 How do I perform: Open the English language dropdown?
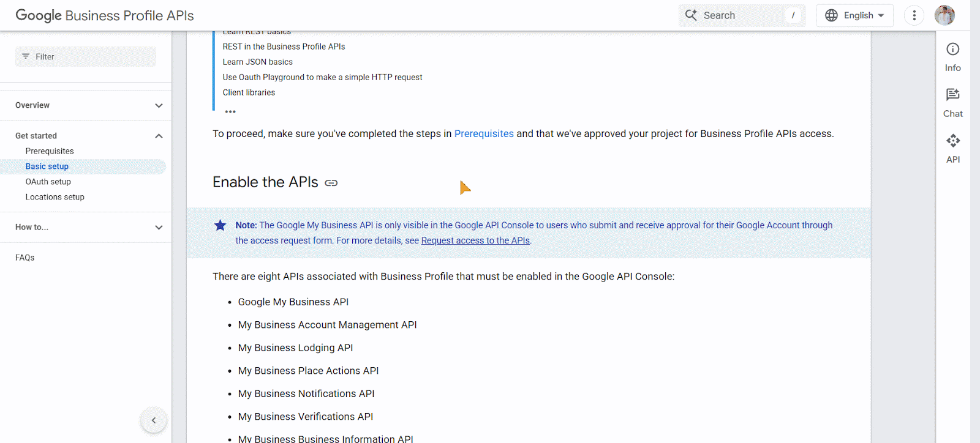tap(854, 15)
